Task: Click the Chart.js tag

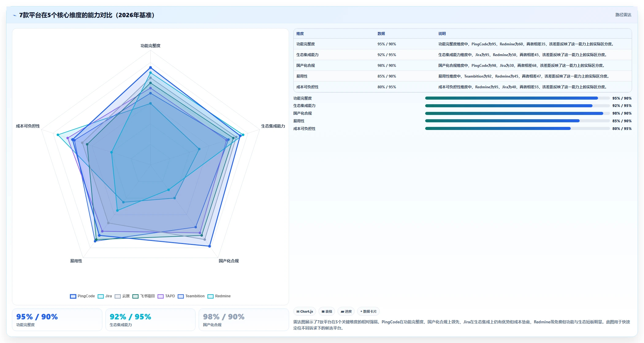Action: point(305,311)
